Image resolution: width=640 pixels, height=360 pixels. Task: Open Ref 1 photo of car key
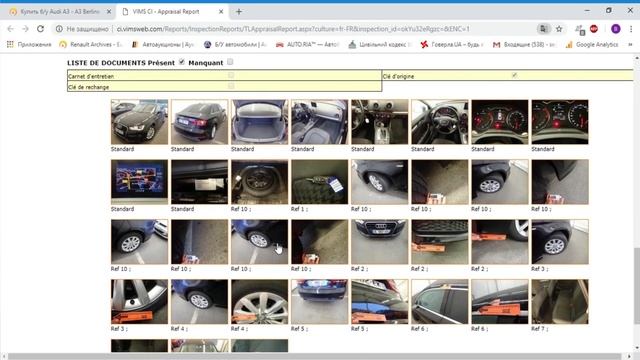click(320, 182)
